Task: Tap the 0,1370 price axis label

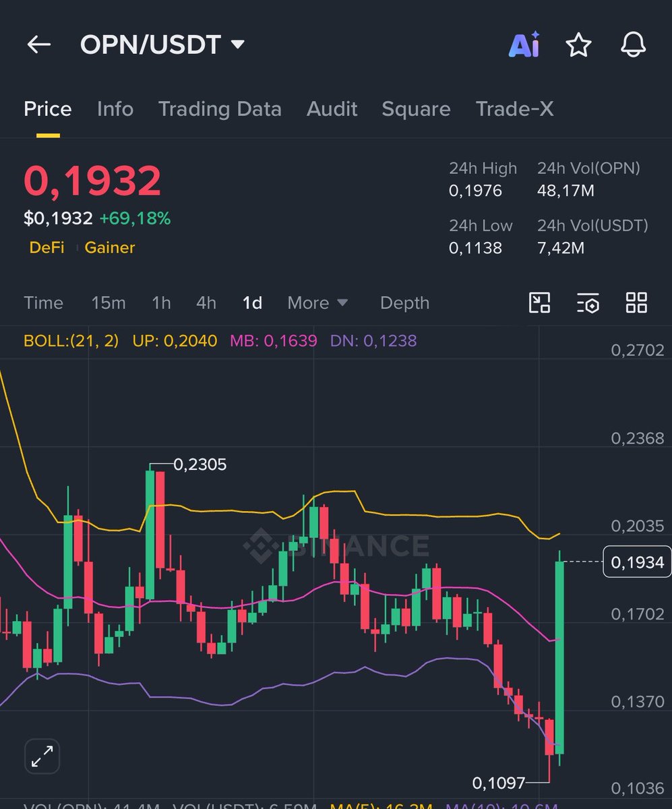Action: [x=638, y=702]
